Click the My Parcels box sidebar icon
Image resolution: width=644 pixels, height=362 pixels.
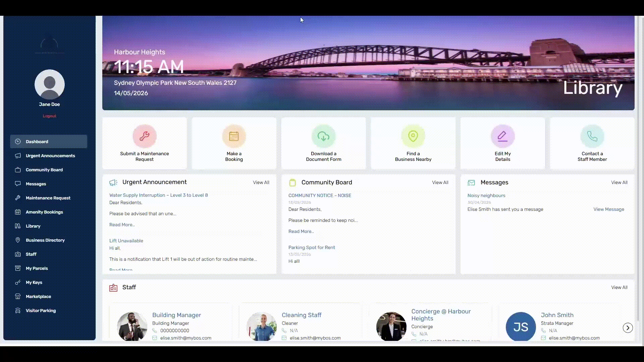(18, 268)
